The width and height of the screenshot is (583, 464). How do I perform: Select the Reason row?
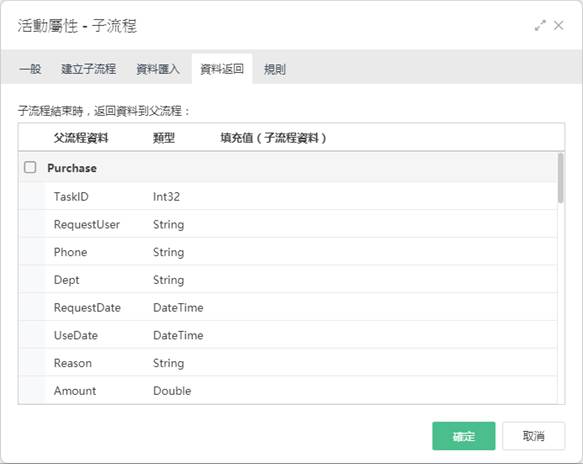click(287, 363)
